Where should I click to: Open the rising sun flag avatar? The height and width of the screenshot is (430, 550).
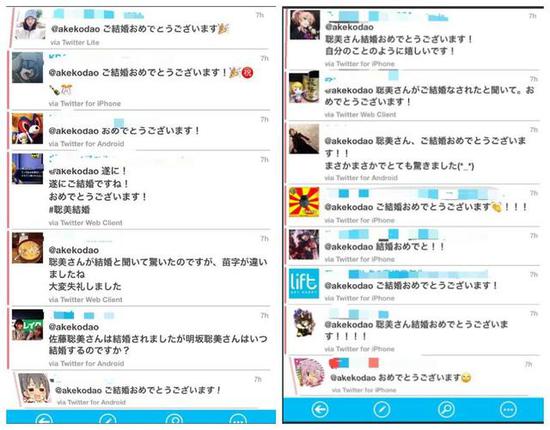[304, 202]
